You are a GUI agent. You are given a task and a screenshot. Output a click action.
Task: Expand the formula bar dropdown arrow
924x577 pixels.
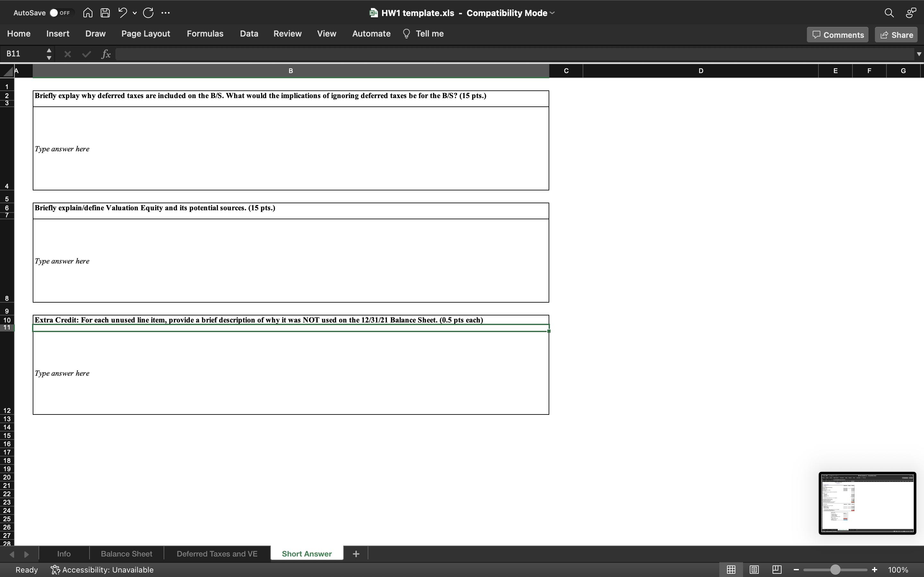pyautogui.click(x=918, y=54)
